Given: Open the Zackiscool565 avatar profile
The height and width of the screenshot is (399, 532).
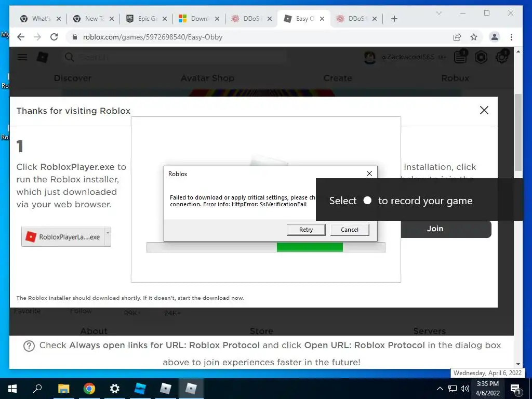Looking at the screenshot, I should coord(369,57).
